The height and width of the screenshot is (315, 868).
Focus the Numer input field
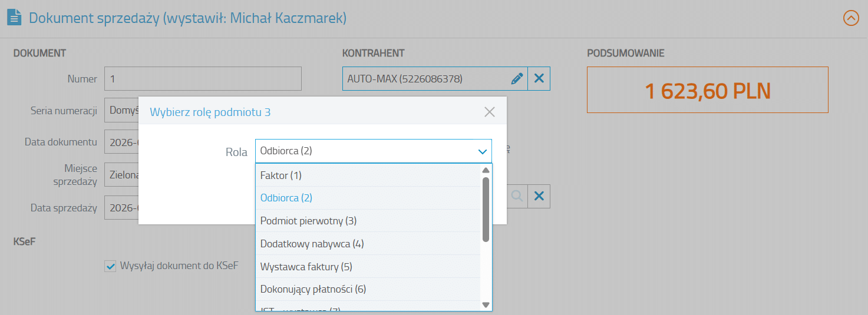tap(203, 78)
